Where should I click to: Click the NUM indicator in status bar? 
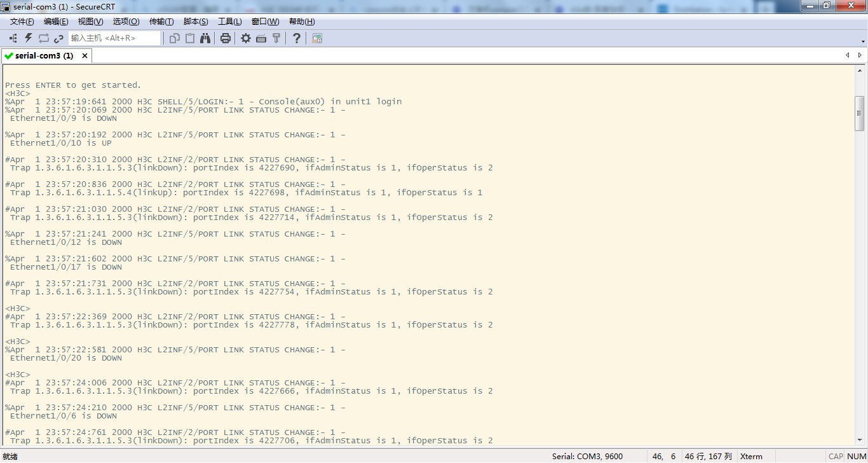pyautogui.click(x=857, y=457)
